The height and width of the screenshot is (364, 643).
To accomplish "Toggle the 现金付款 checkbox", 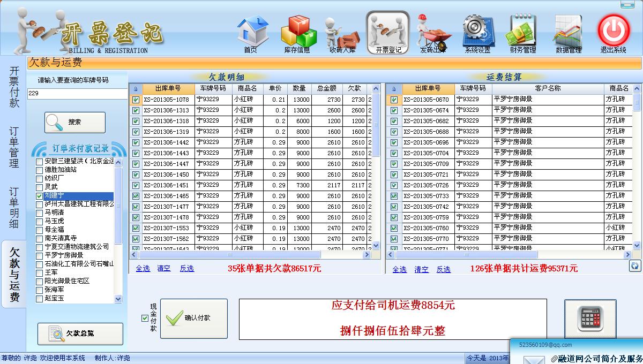I will pyautogui.click(x=145, y=318).
